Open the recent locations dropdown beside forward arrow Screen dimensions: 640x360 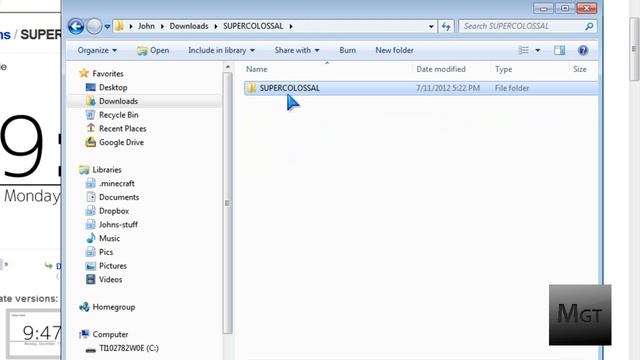(107, 27)
